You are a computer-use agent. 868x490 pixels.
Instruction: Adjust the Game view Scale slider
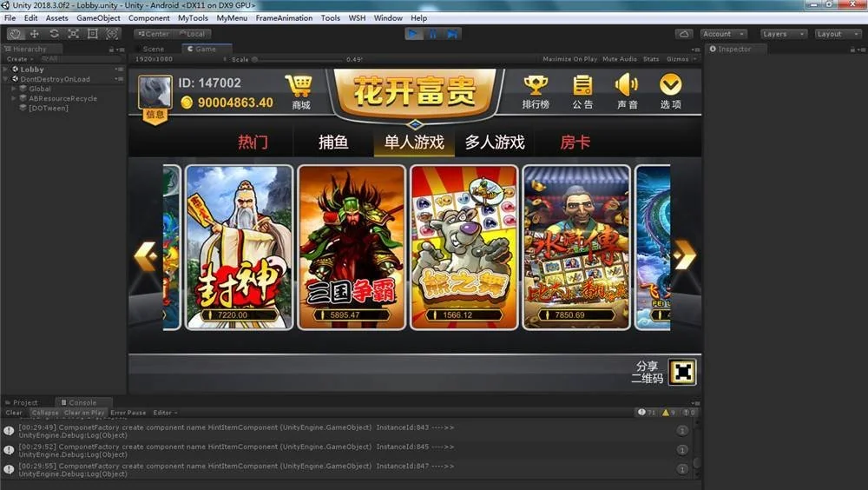coord(295,59)
